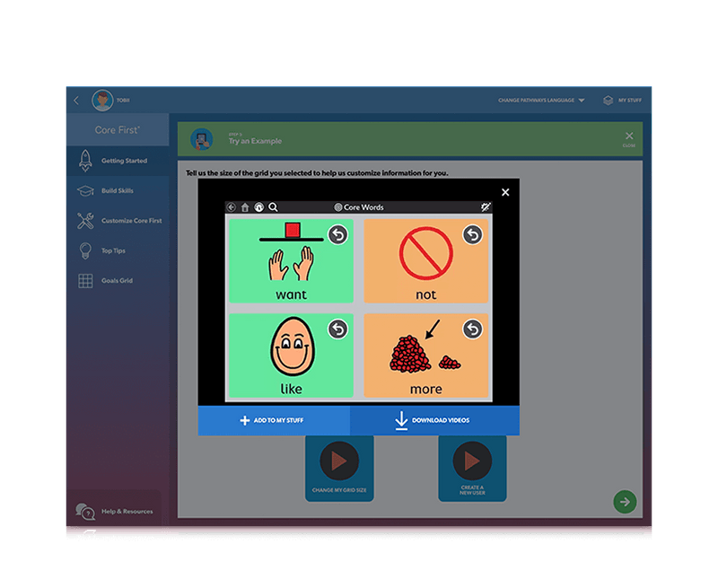Click the rocket icon beside Getting Started
This screenshot has height=588, width=718.
[85, 161]
